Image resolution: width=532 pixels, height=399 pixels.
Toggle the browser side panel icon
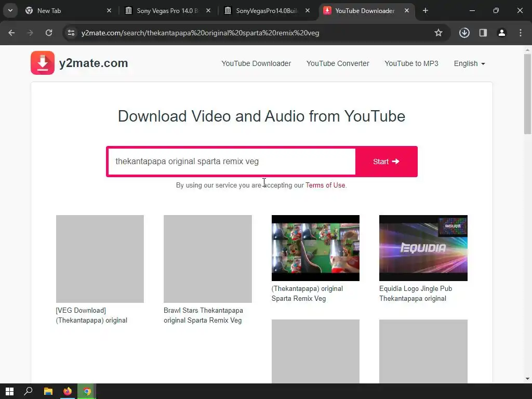point(483,33)
